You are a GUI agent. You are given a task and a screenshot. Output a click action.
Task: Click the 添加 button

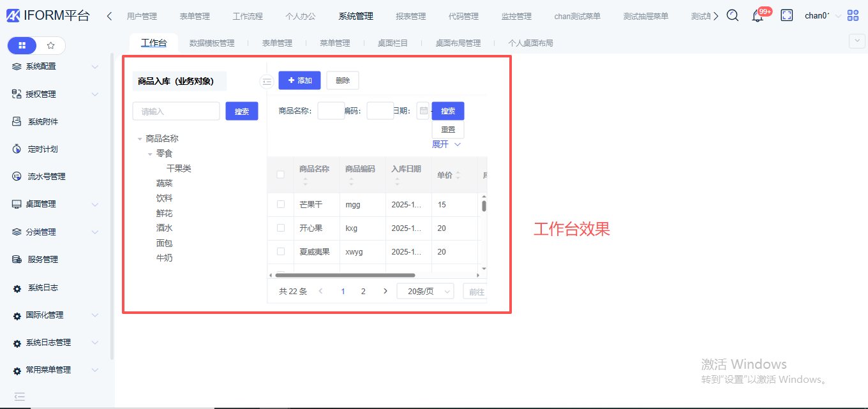click(x=299, y=80)
